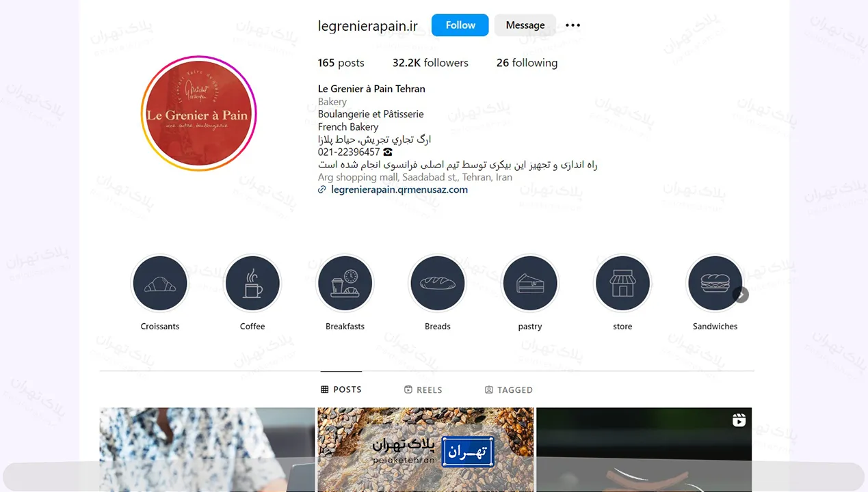868x492 pixels.
Task: Open the legrenierapain.qrmenusaz.com link
Action: (399, 190)
